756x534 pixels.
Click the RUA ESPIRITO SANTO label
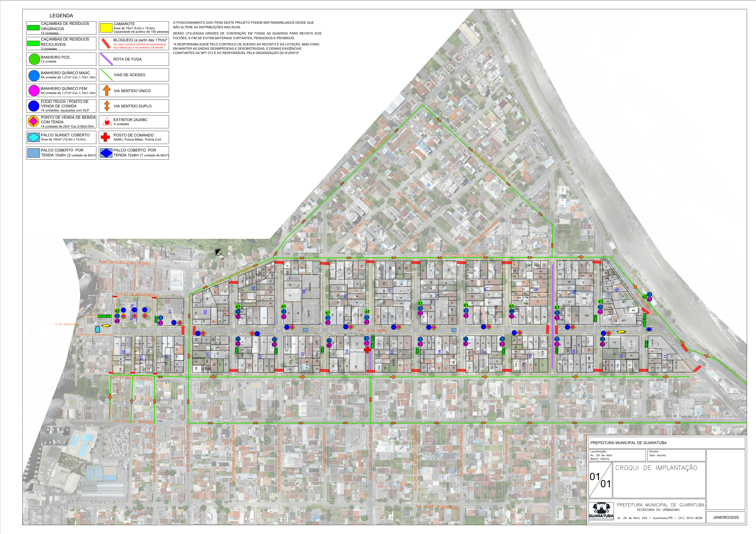pos(374,149)
